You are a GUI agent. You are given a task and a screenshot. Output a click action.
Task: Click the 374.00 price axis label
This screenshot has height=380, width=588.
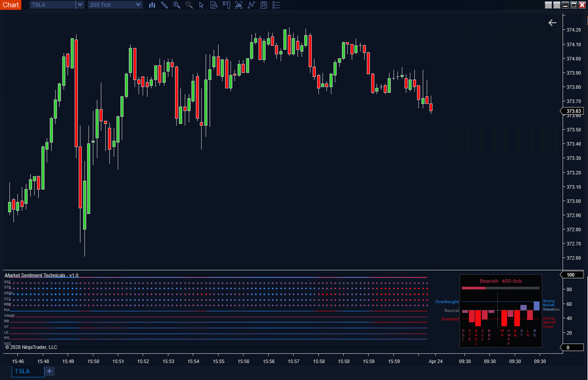(x=573, y=59)
